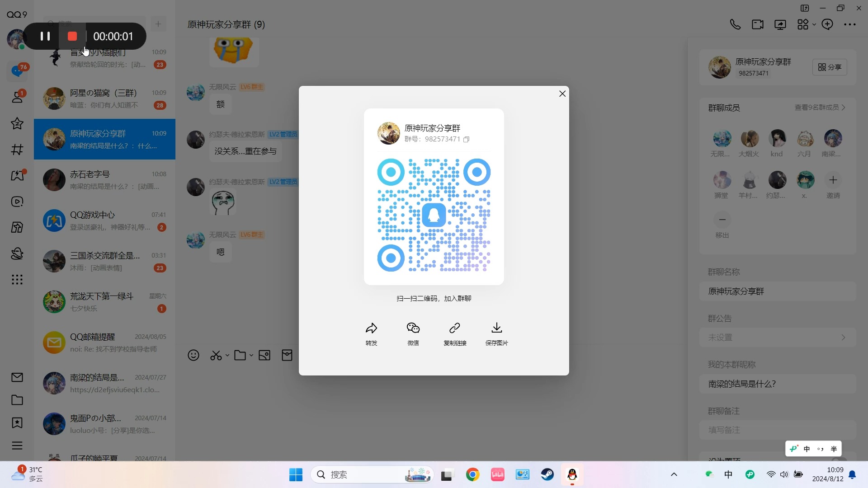The height and width of the screenshot is (488, 868).
Task: Insert an image into chat
Action: click(264, 356)
